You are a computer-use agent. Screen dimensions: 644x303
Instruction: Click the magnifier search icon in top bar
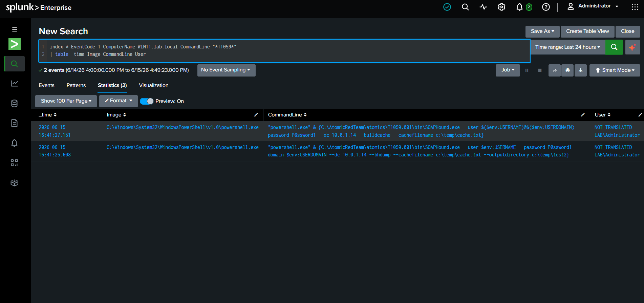click(465, 7)
